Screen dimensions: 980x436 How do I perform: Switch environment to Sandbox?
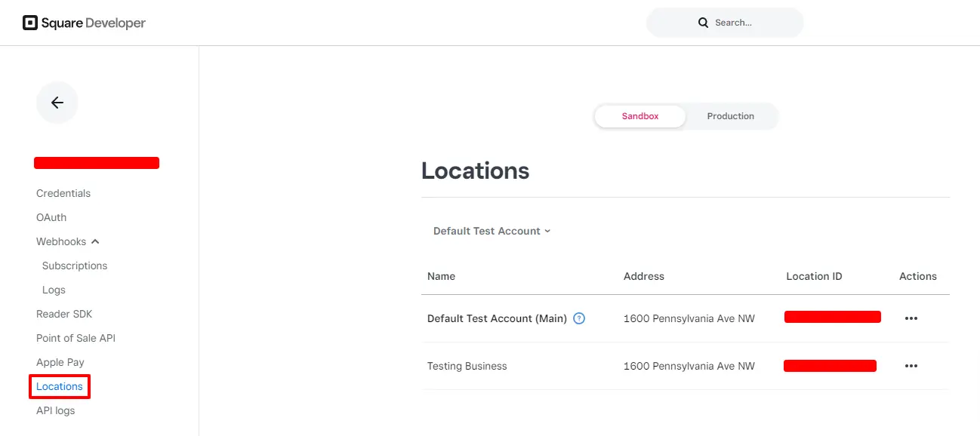point(640,116)
